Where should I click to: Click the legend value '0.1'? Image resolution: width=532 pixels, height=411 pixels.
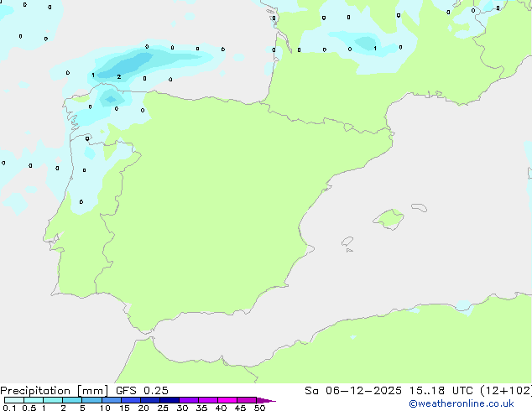pos(9,408)
